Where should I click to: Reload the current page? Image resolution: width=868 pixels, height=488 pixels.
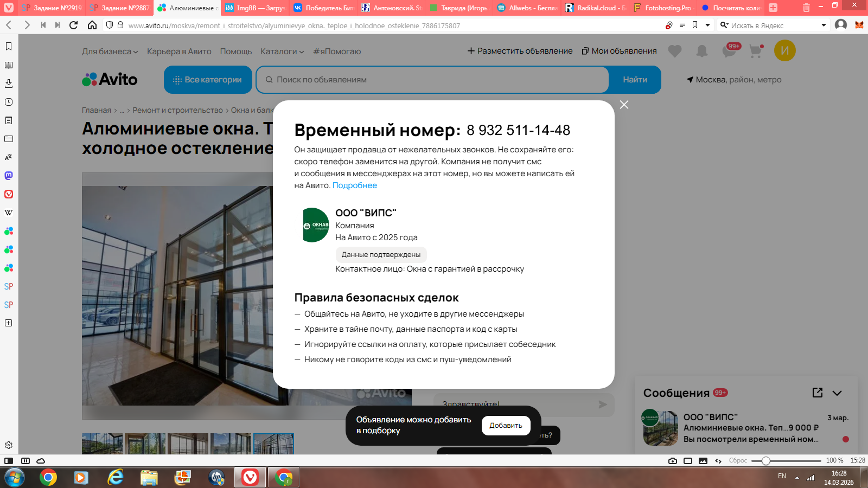(x=74, y=25)
